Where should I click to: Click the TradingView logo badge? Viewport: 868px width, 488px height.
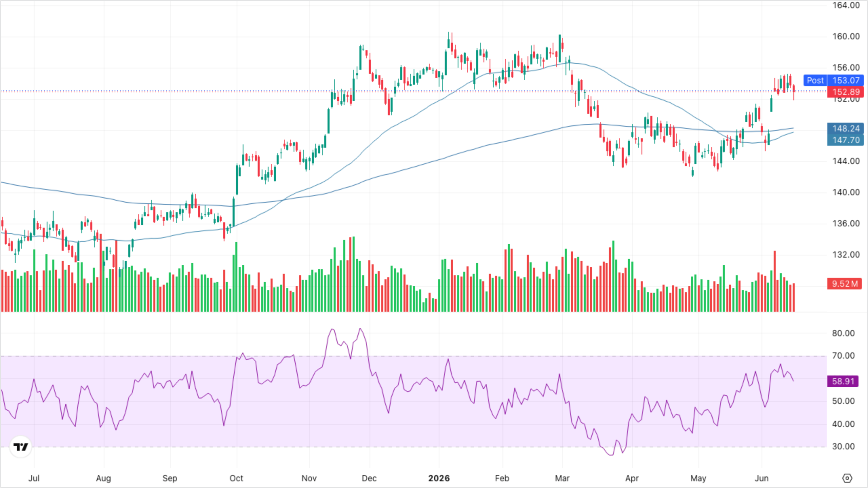point(21,447)
